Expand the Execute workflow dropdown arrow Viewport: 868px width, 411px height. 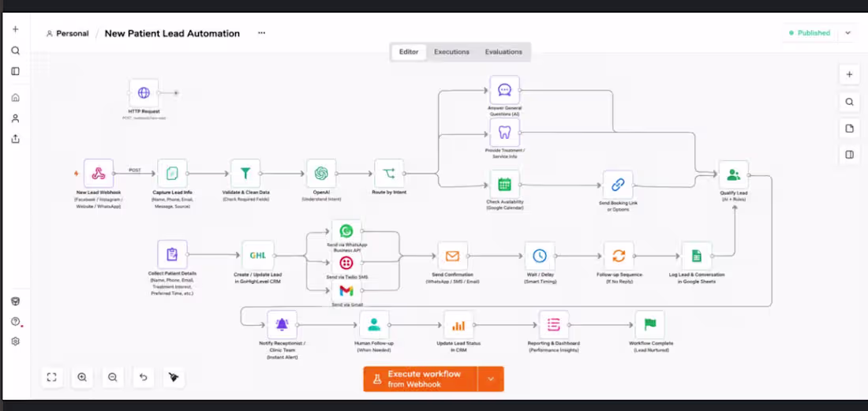click(x=491, y=379)
